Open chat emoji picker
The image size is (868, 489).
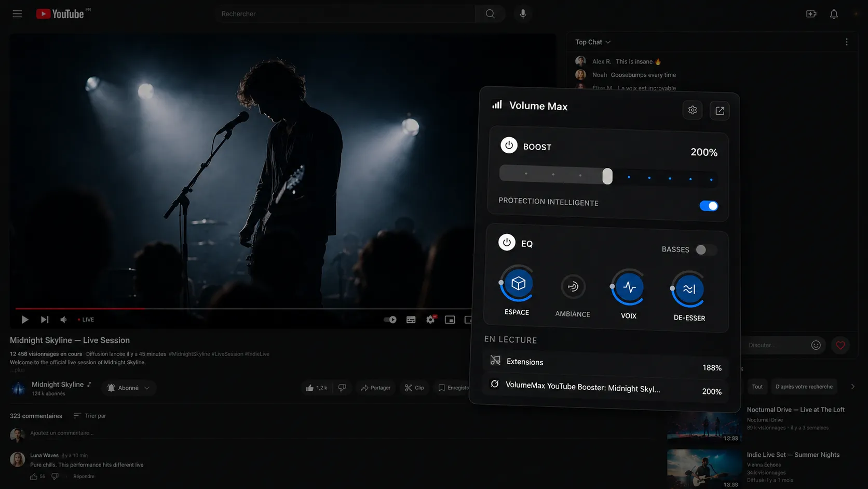point(816,345)
